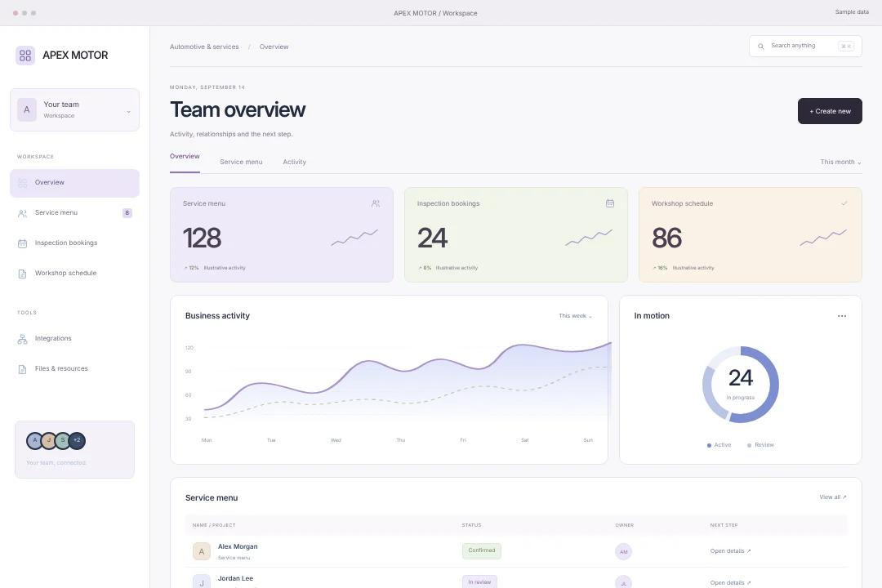
Task: Click the AM owner avatar in Alex Morgan row
Action: click(x=623, y=551)
